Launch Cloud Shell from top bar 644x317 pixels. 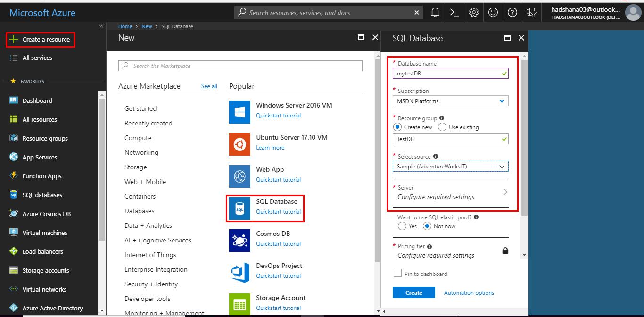454,13
